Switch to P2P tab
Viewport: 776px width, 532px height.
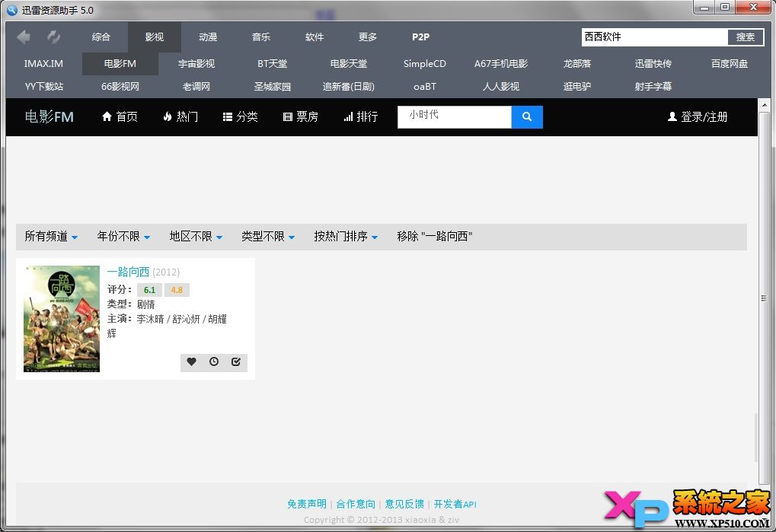[x=420, y=37]
